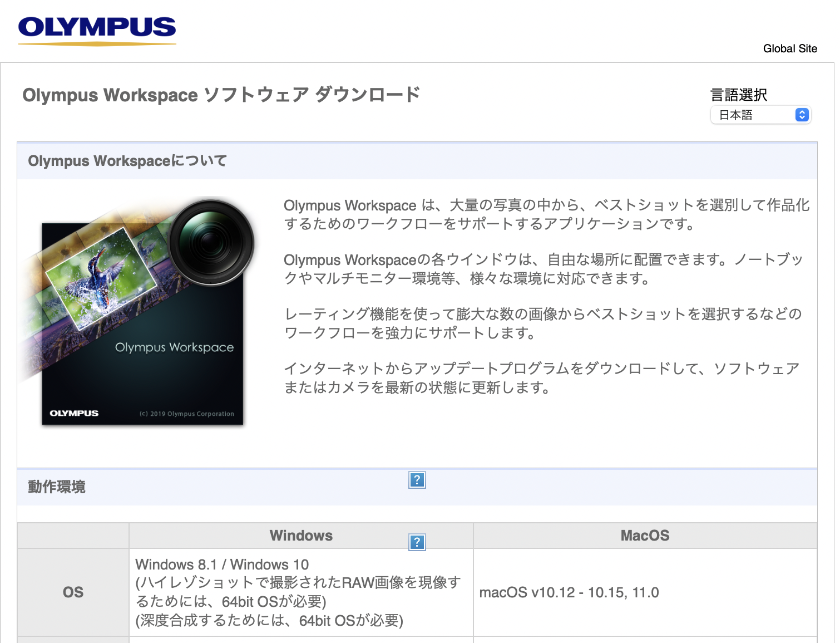This screenshot has height=643, width=840.
Task: Click the paragraph starting インターネットからアップデート
Action: (542, 378)
